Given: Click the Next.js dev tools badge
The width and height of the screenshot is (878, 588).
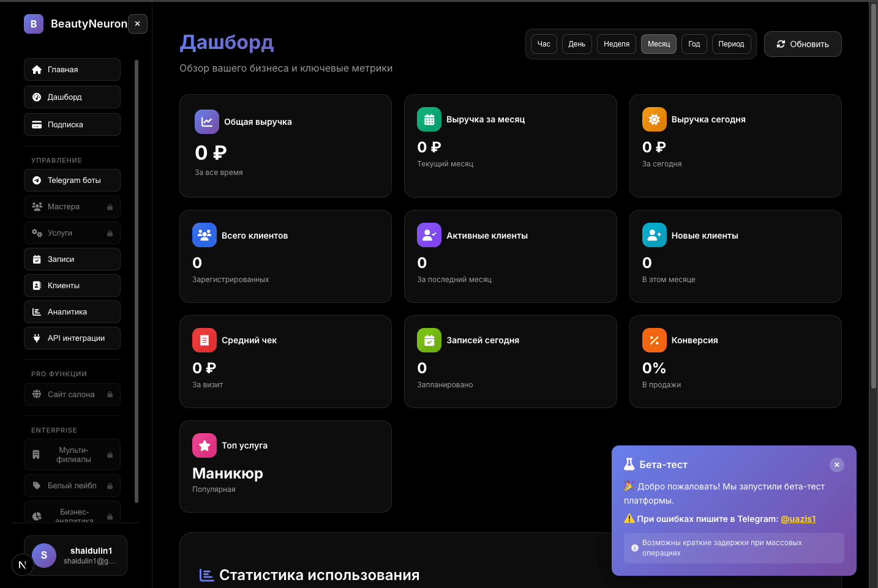Looking at the screenshot, I should (22, 565).
